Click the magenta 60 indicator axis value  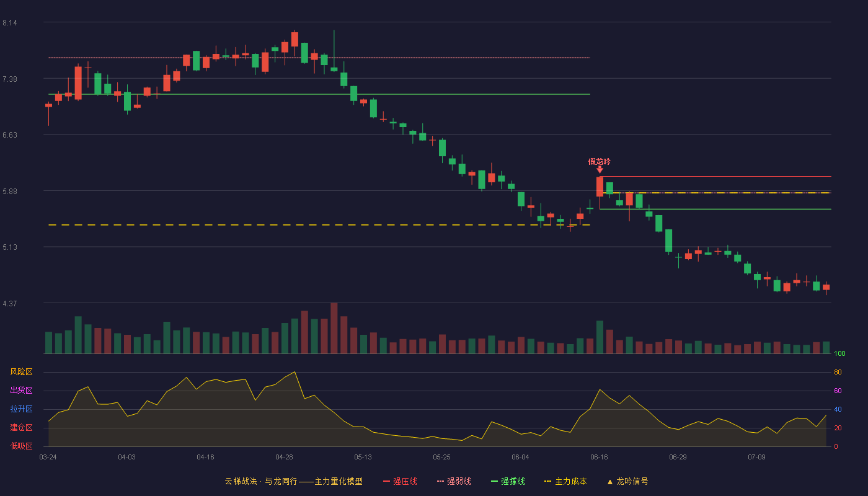point(838,391)
